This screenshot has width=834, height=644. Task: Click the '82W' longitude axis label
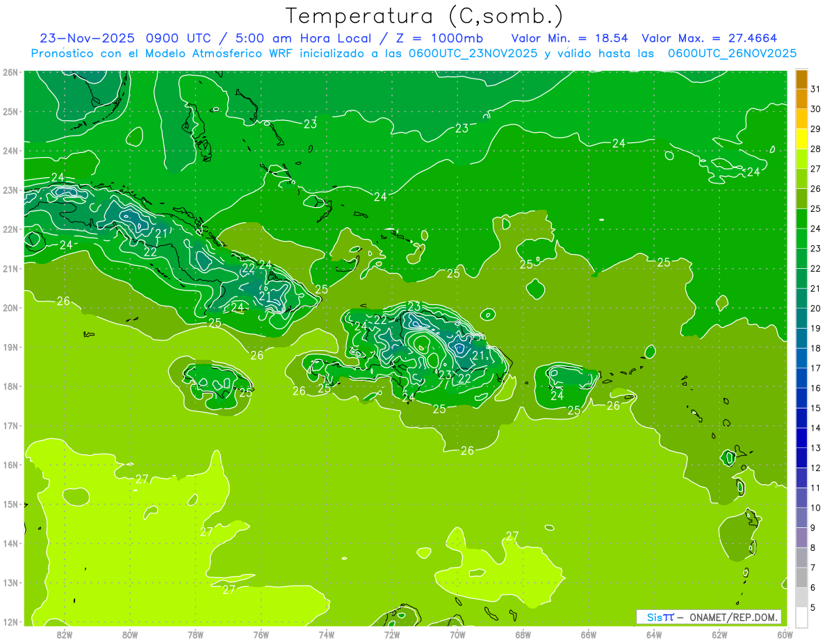65,634
